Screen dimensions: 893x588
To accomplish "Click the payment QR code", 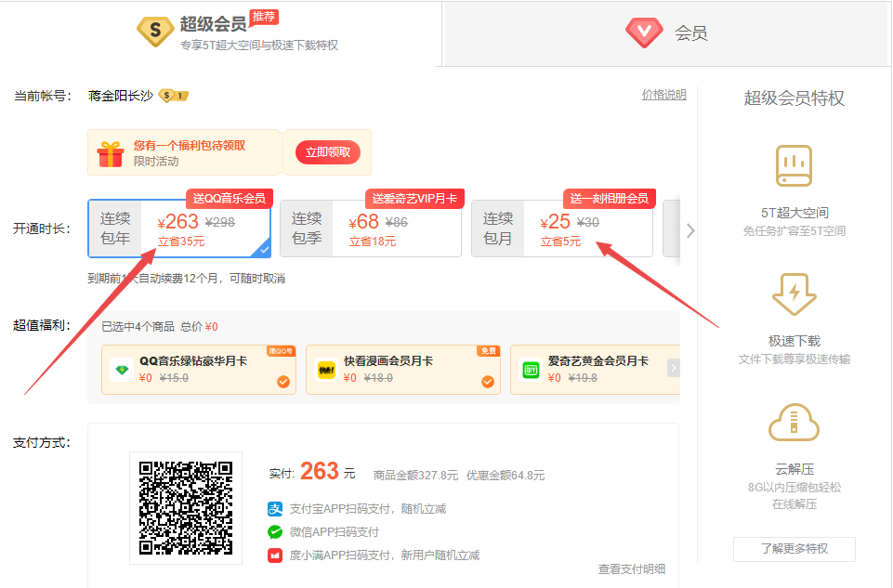I will 186,508.
